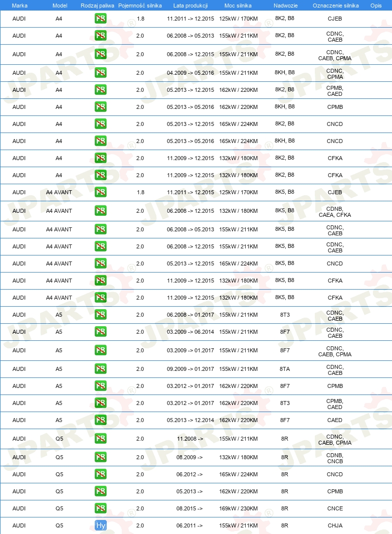Click the production date 08.2015 ->
Image resolution: width=392 pixels, height=534 pixels.
point(189,508)
